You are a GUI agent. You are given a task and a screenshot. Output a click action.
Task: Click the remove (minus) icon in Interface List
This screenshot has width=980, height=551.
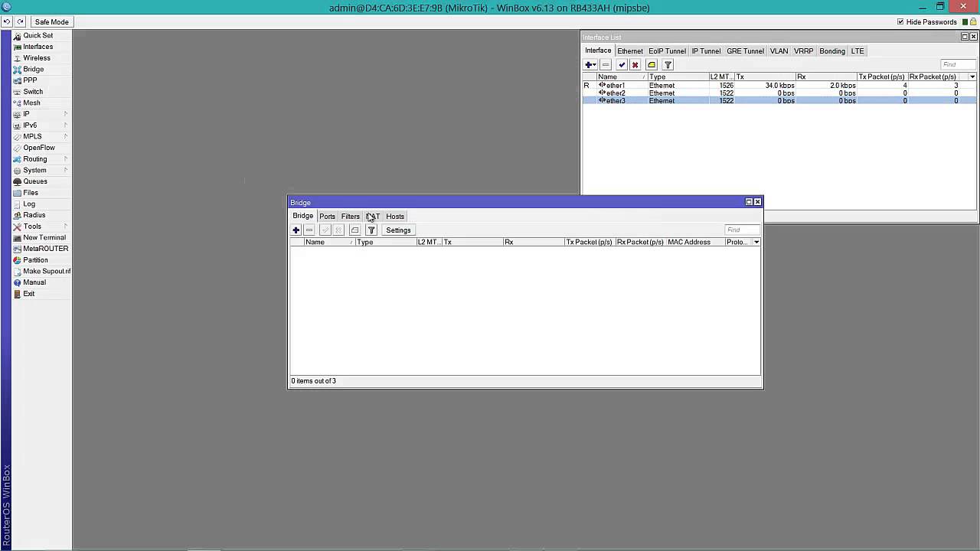(x=606, y=65)
